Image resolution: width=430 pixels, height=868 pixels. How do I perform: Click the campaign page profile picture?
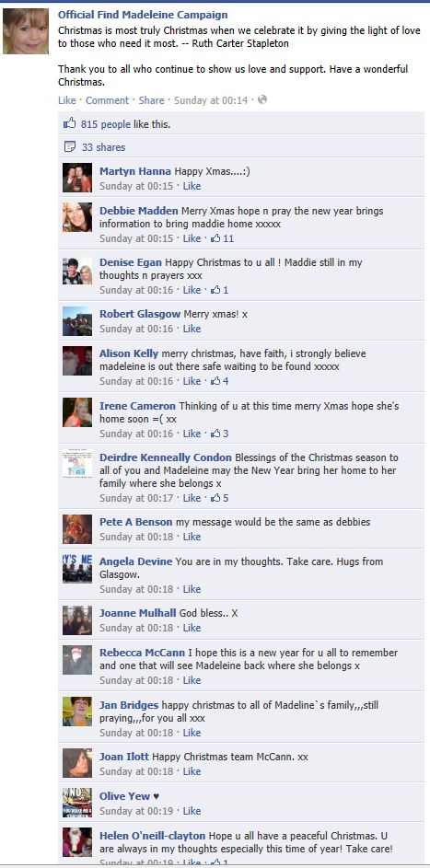click(26, 31)
